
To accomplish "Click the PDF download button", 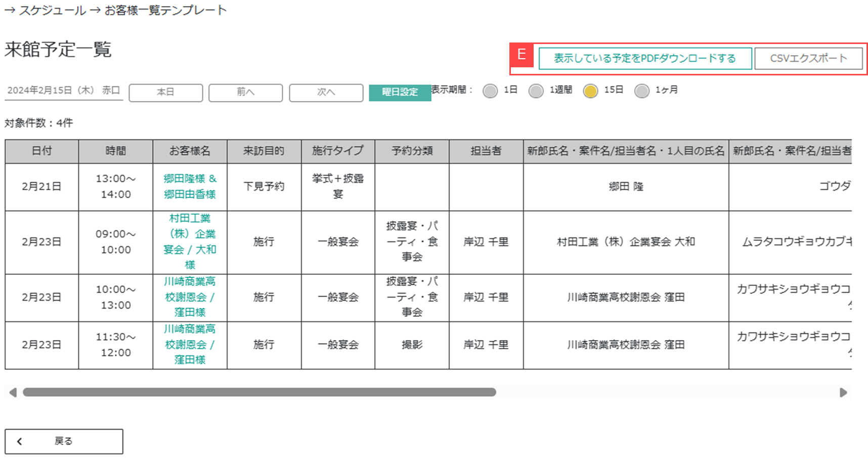I will [x=645, y=59].
